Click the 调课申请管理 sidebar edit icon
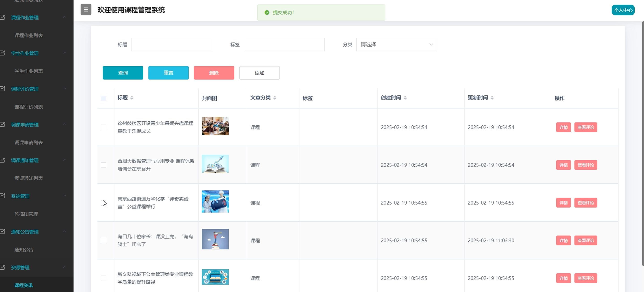Viewport: 644px width, 292px height. [3, 125]
